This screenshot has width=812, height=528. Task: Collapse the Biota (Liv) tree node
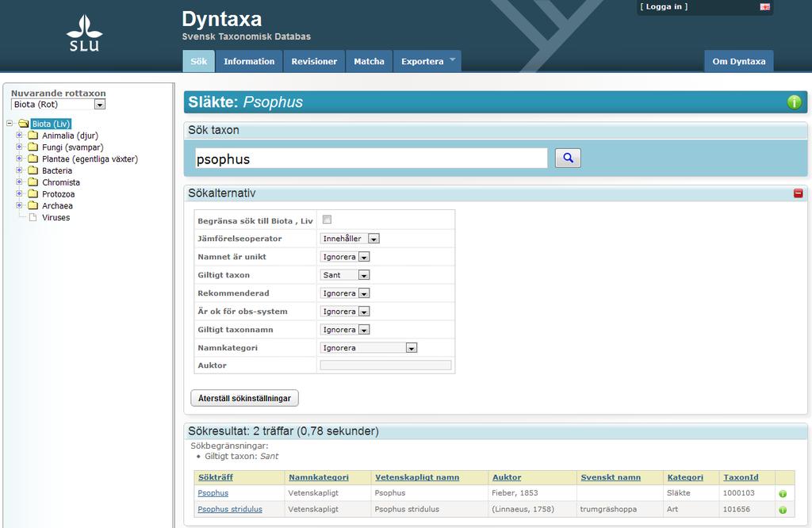[10, 123]
